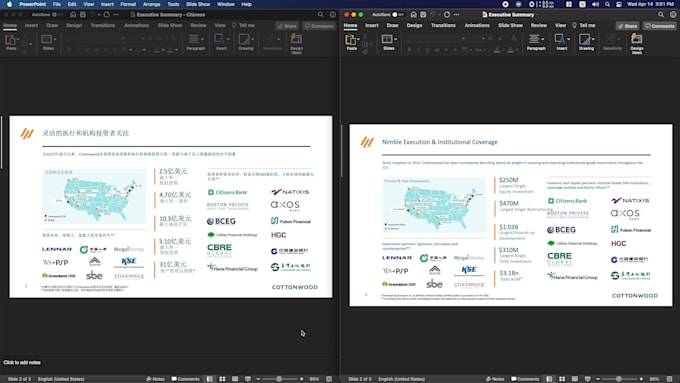Click Tell me search in Executive Summary window
The width and height of the screenshot is (680, 383).
pyautogui.click(x=584, y=25)
